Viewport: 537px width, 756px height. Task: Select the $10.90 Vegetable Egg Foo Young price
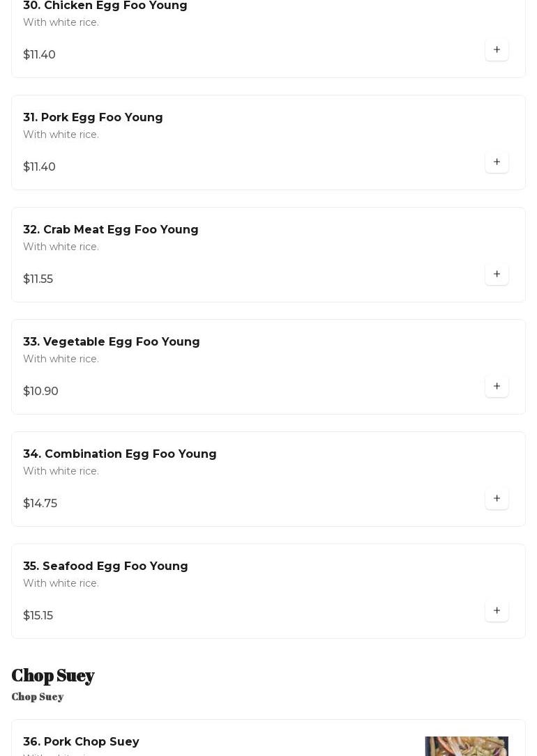pyautogui.click(x=41, y=391)
